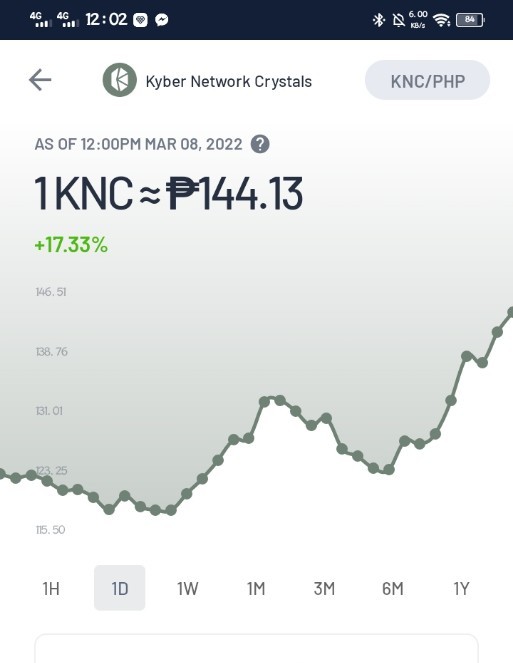Screen dimensions: 513x663
Task: Tap the Messenger notification icon
Action: coord(162,20)
